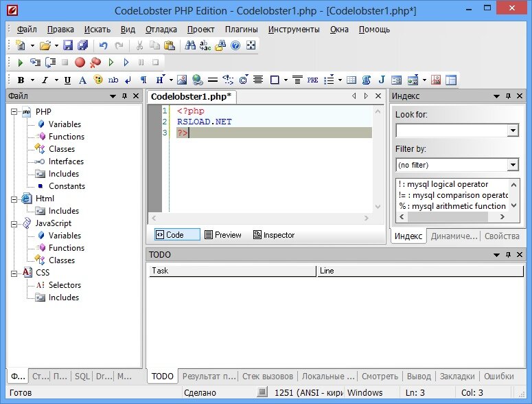Open the Файл menu
The height and width of the screenshot is (404, 532).
coord(27,30)
